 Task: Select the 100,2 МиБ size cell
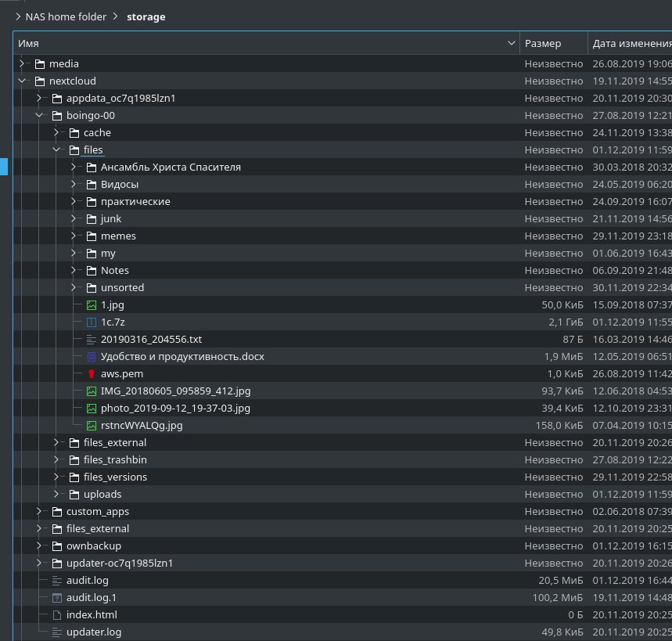coord(558,598)
